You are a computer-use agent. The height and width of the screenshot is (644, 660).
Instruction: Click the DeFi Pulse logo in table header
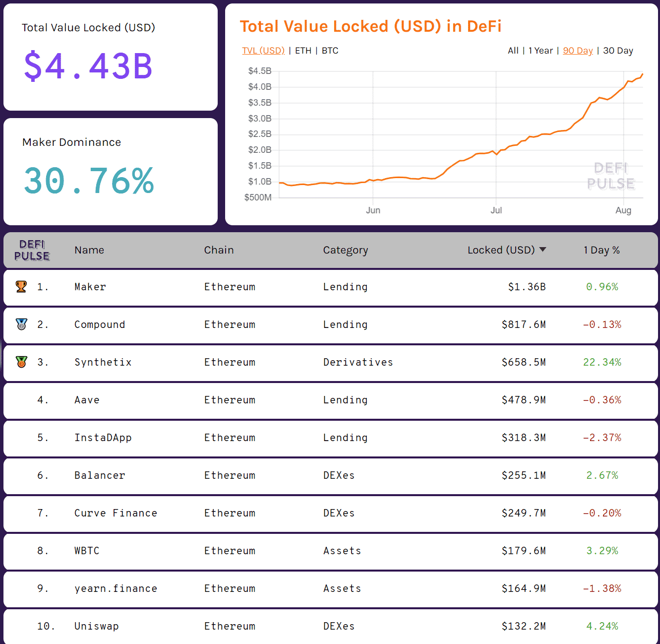tap(32, 250)
